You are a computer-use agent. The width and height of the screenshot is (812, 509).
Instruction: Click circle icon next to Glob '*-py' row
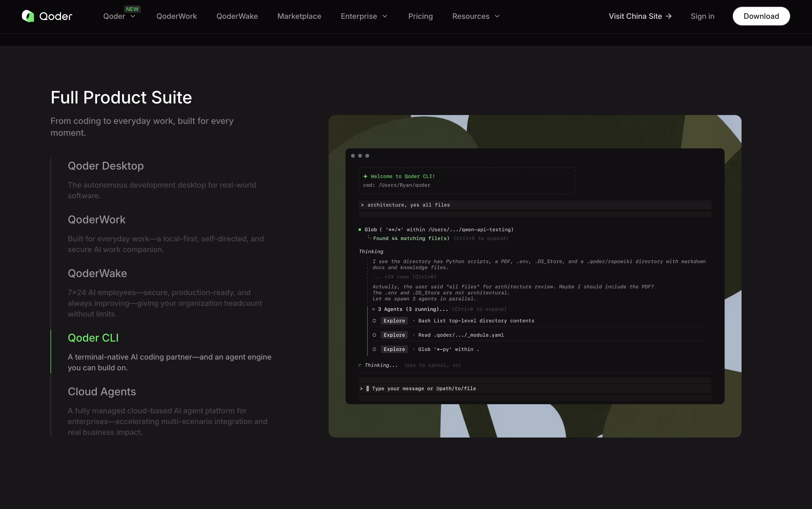click(374, 349)
